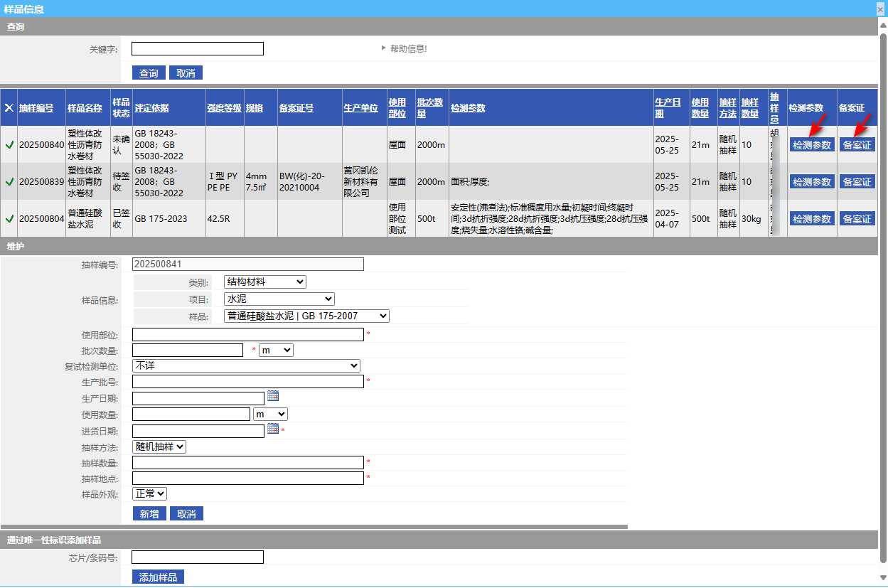This screenshot has height=588, width=888.
Task: Click 备案证 button for sample 202500804
Action: pos(857,219)
